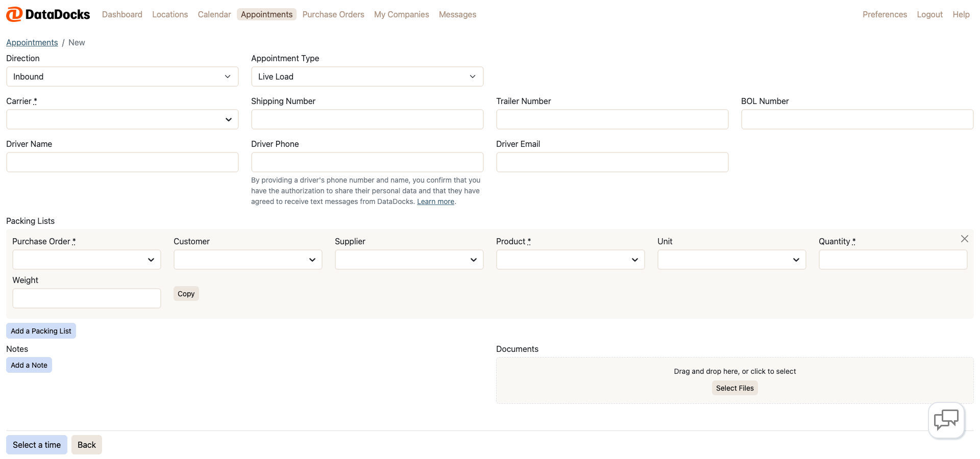Open the Help link
Screen dimensions: 980x459
click(x=961, y=14)
